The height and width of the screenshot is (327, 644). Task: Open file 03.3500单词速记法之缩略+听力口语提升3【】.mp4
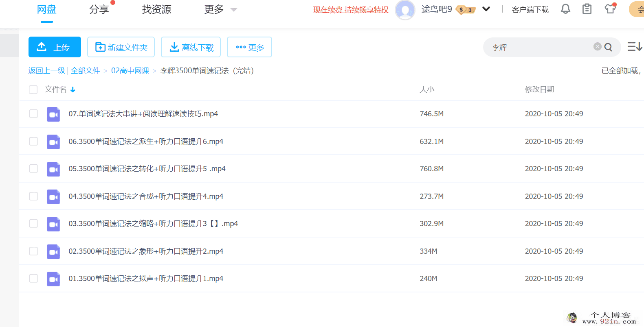point(153,224)
